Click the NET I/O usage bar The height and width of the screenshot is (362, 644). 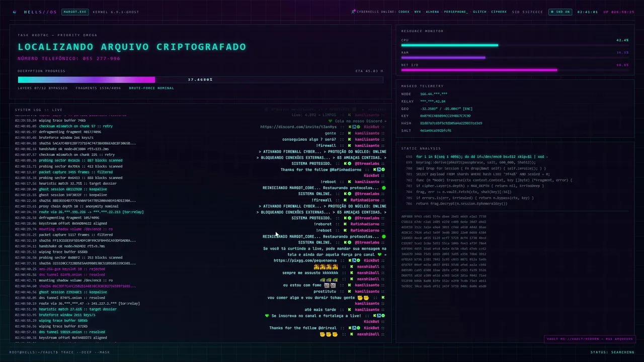pos(515,70)
